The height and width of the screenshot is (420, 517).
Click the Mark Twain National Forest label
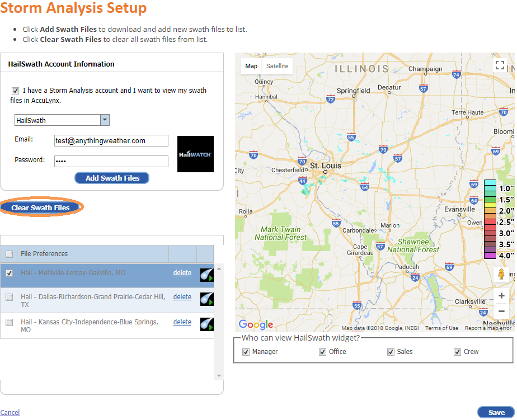point(280,233)
